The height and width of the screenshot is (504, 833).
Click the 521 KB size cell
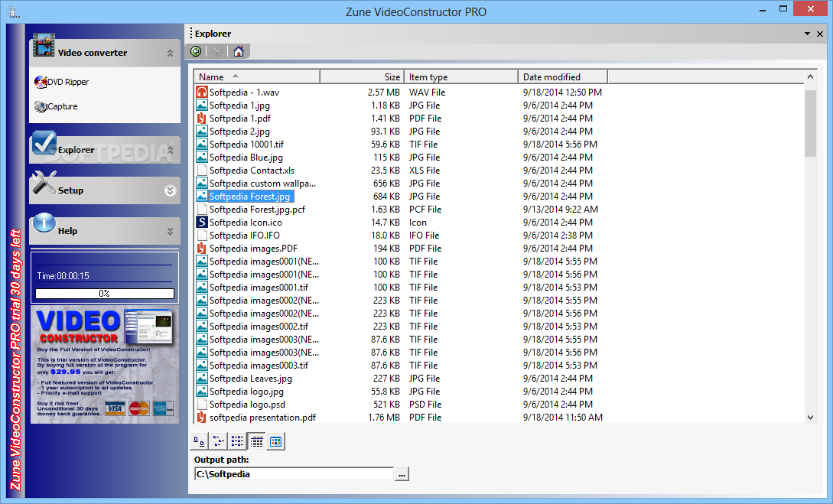pos(386,404)
